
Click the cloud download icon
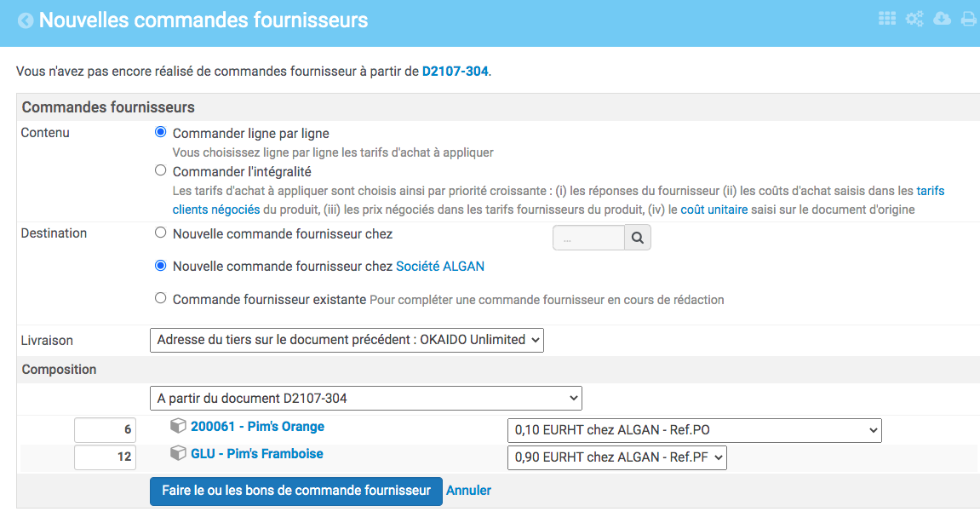click(941, 18)
